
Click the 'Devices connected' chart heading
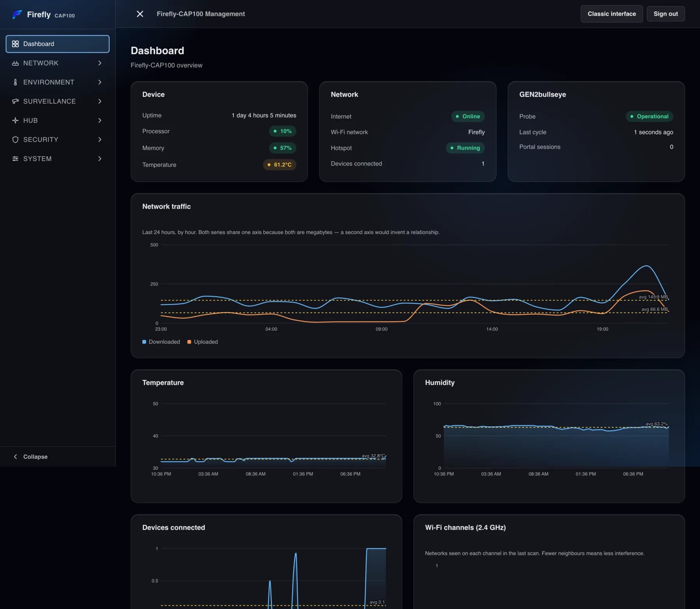(x=173, y=528)
